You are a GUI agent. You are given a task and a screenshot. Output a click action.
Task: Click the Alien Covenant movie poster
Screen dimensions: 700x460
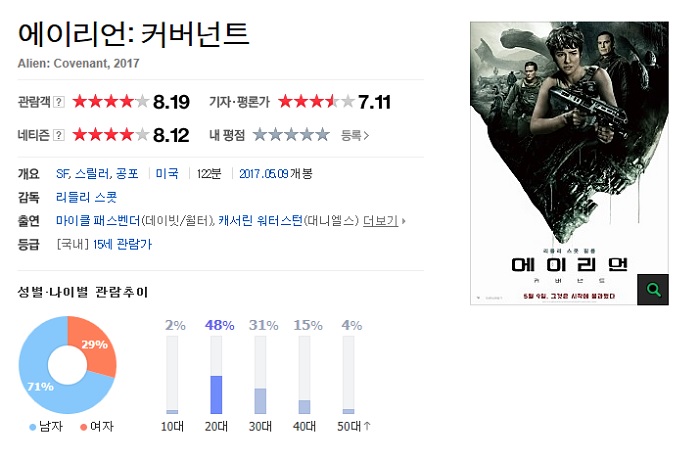point(569,163)
